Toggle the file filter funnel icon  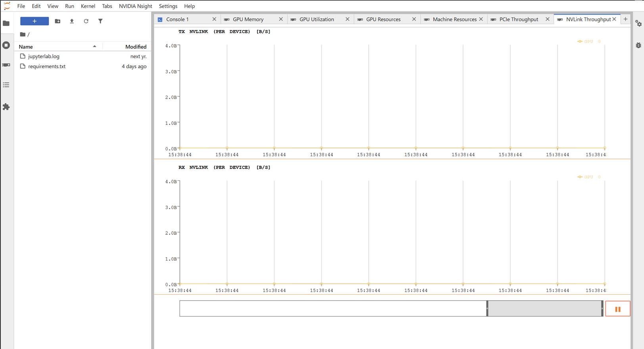100,21
